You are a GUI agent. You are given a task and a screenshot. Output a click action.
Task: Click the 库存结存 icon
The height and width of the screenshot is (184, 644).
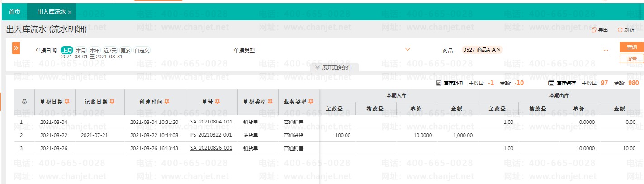551,83
